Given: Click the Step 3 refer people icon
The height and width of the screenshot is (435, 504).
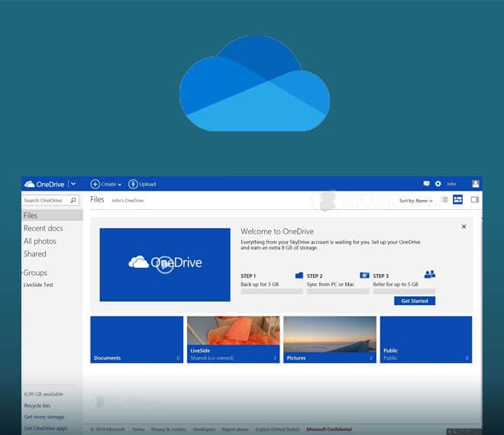Looking at the screenshot, I should (x=430, y=275).
